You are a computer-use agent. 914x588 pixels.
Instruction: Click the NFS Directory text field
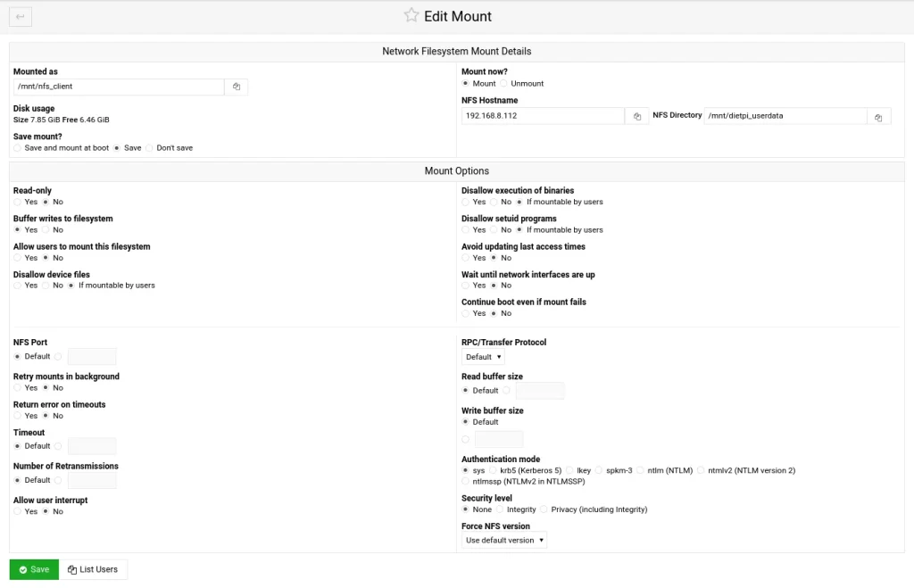point(785,116)
